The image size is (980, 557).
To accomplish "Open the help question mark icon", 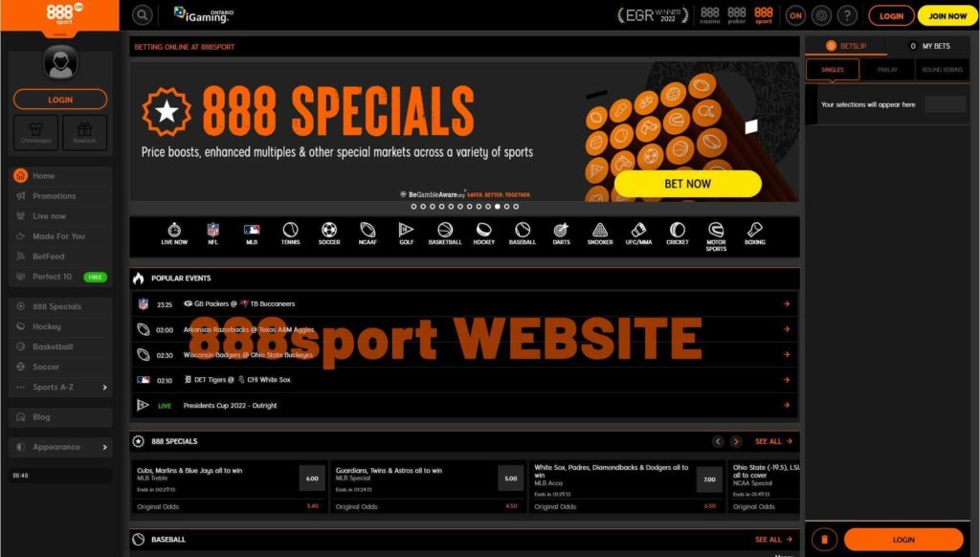I will coord(848,15).
